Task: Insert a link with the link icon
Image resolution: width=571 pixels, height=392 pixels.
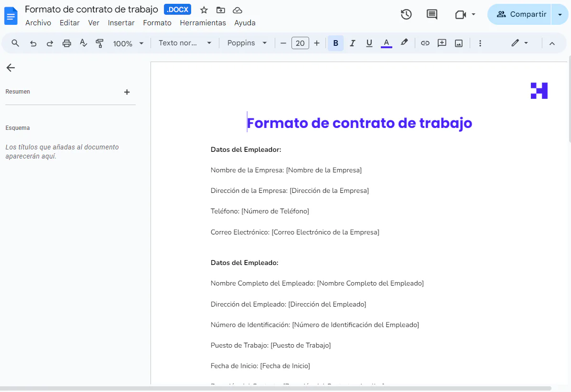Action: [x=425, y=43]
